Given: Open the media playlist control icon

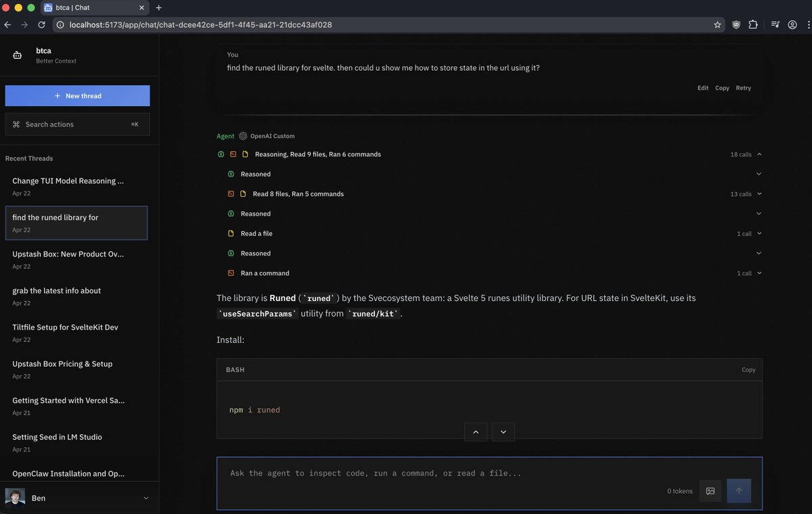Looking at the screenshot, I should (775, 24).
